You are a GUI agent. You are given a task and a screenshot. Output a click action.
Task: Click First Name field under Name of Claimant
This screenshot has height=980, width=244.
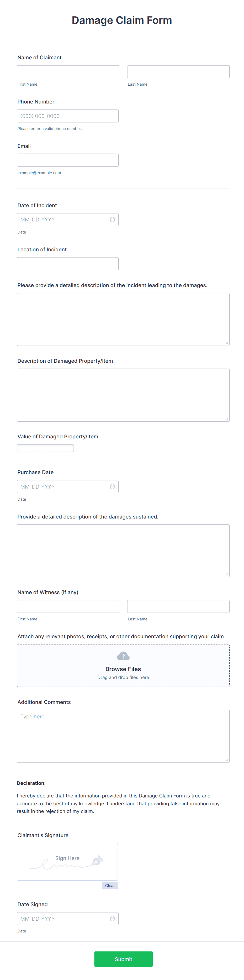point(68,71)
